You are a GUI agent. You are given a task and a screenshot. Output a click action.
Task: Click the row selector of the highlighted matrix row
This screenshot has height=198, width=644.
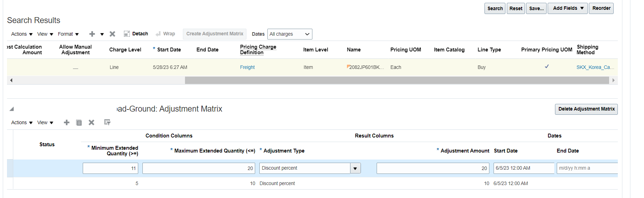point(10,168)
